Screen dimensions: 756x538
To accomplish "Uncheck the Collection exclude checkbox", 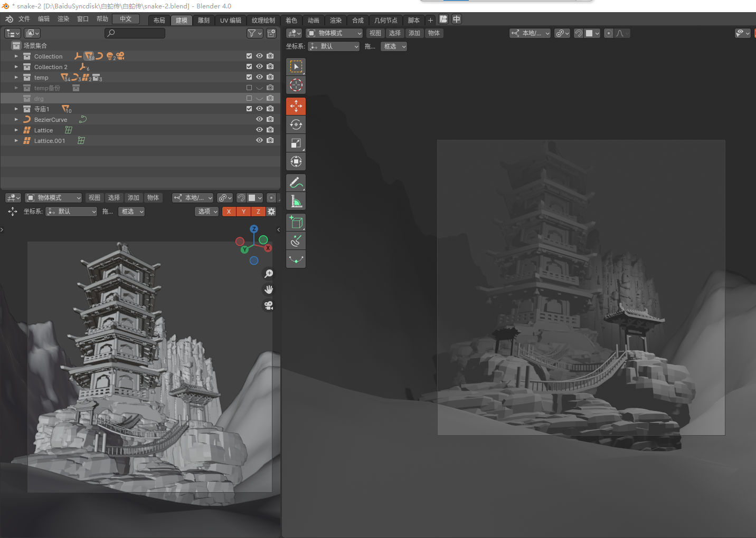I will pyautogui.click(x=249, y=56).
